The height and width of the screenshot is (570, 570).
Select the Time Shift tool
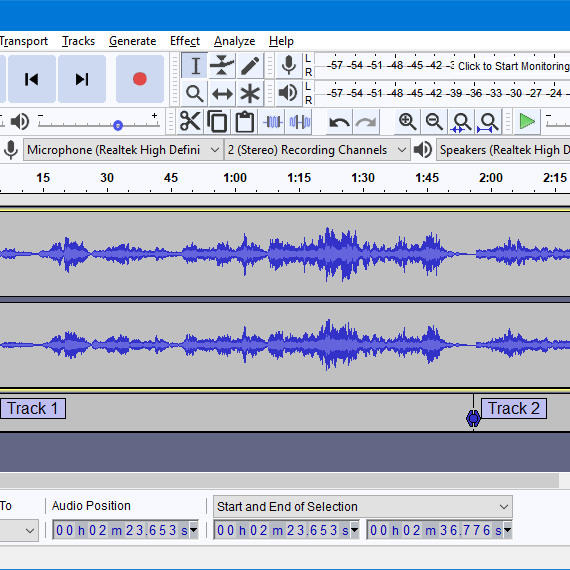pos(222,94)
